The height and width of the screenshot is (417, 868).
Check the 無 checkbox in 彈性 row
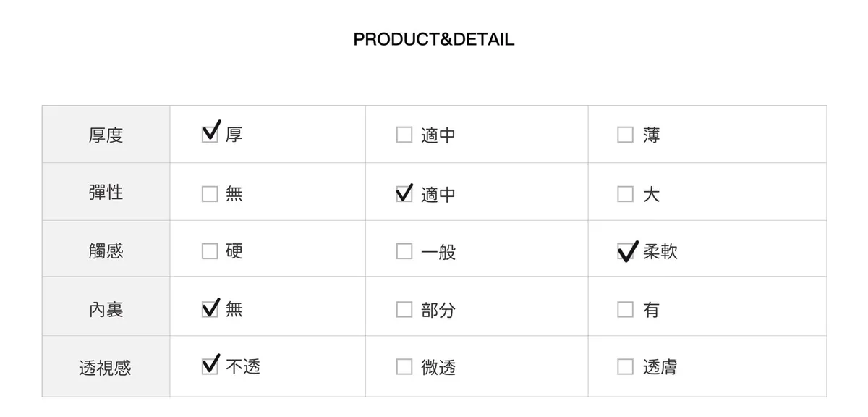[210, 194]
